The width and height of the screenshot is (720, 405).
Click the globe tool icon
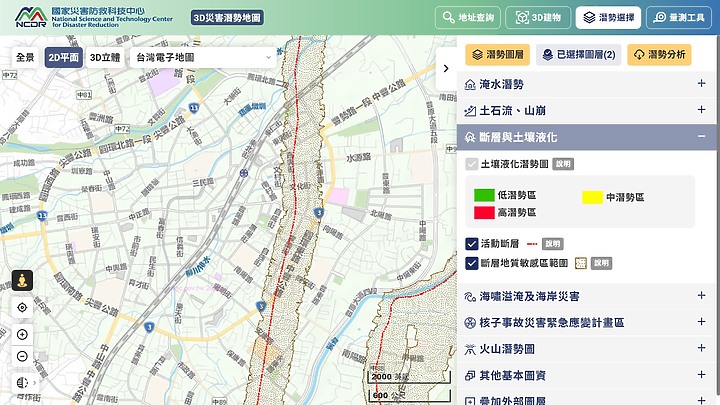22,382
